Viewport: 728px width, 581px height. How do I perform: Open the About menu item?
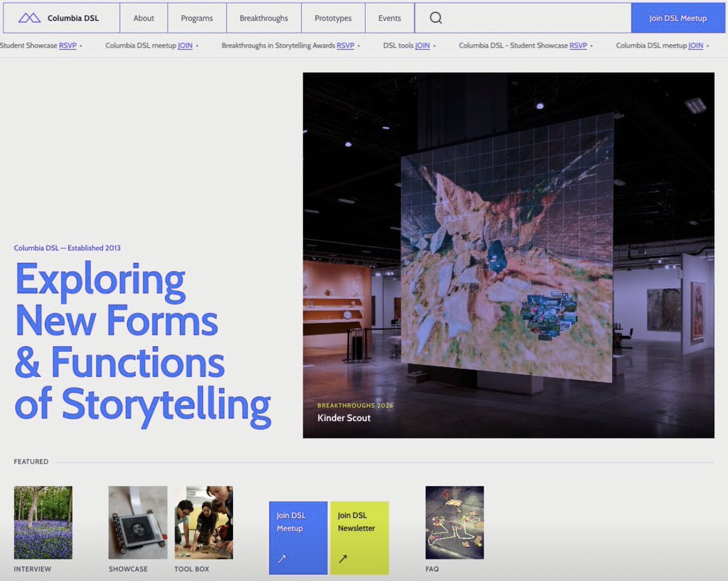coord(144,18)
